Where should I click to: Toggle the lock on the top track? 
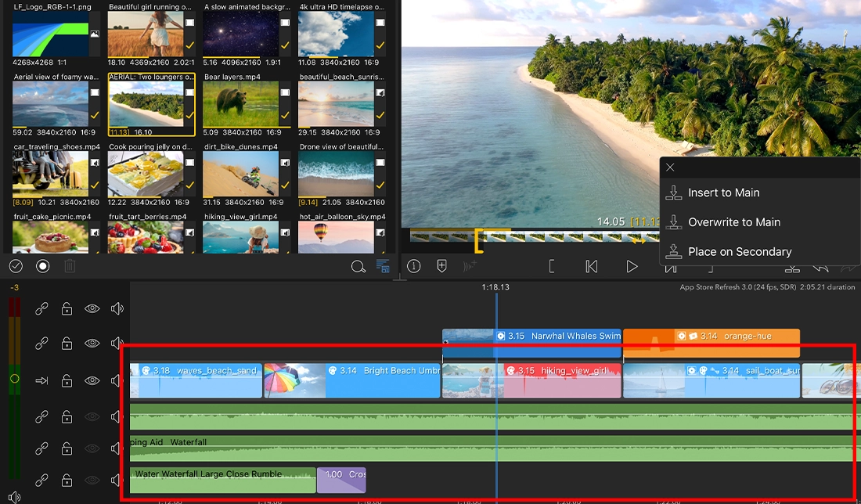[67, 309]
